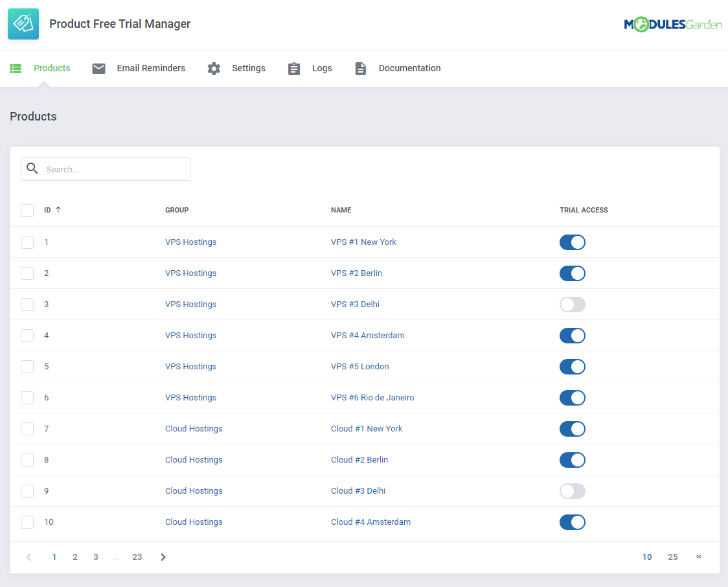This screenshot has height=587, width=728.
Task: Disable trial access for Cloud #2 Berlin
Action: 573,460
